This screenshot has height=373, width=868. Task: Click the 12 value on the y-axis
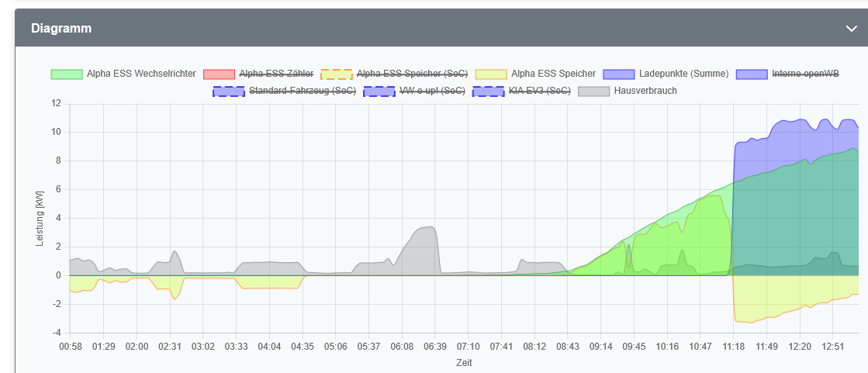point(56,103)
